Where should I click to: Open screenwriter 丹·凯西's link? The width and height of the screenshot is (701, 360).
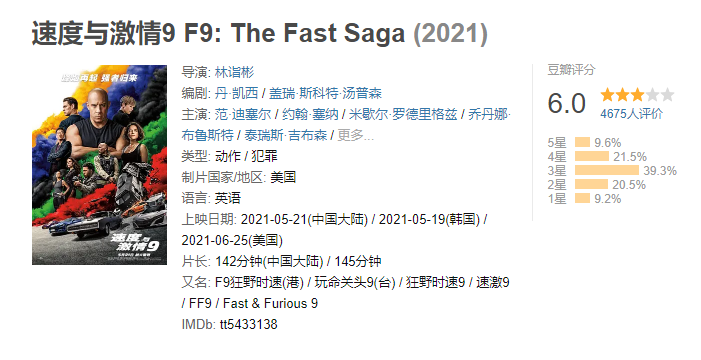[x=236, y=93]
